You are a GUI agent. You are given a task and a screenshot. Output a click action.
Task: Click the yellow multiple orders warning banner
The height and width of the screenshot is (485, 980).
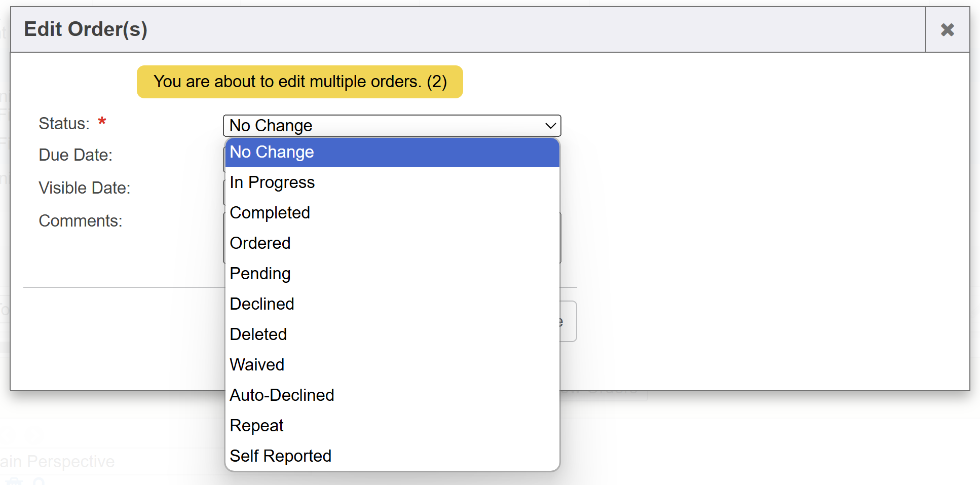pos(299,82)
